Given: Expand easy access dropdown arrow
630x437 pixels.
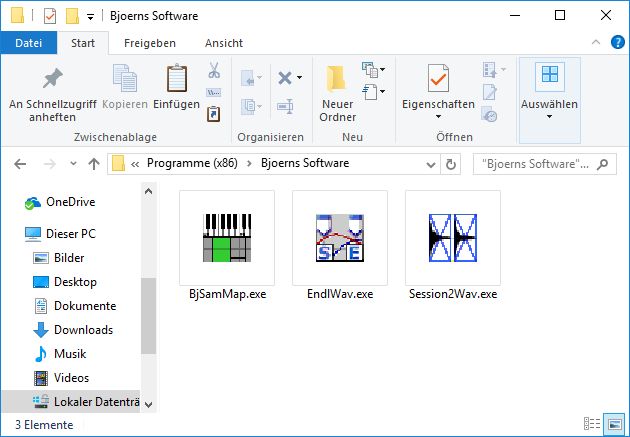Looking at the screenshot, I should (x=382, y=92).
